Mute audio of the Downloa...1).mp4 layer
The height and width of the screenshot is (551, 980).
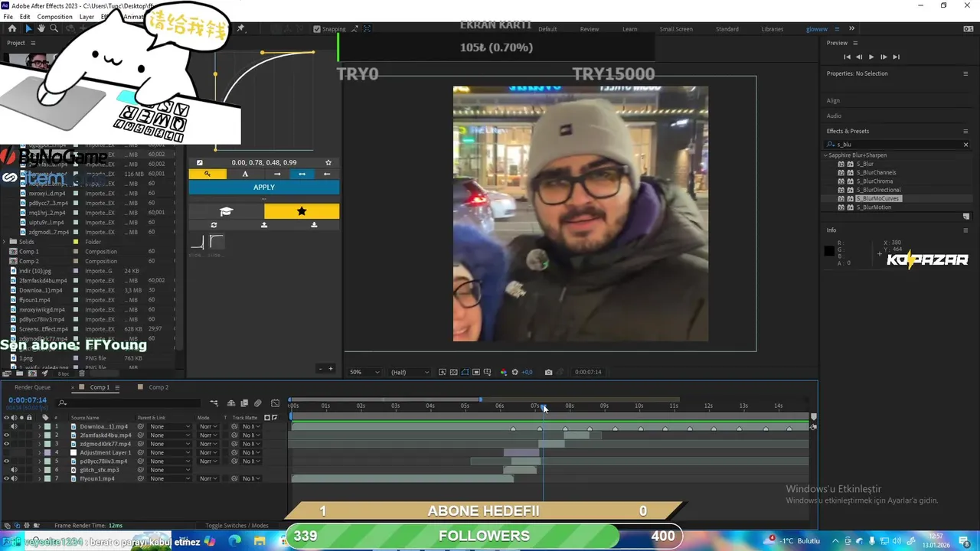click(14, 426)
